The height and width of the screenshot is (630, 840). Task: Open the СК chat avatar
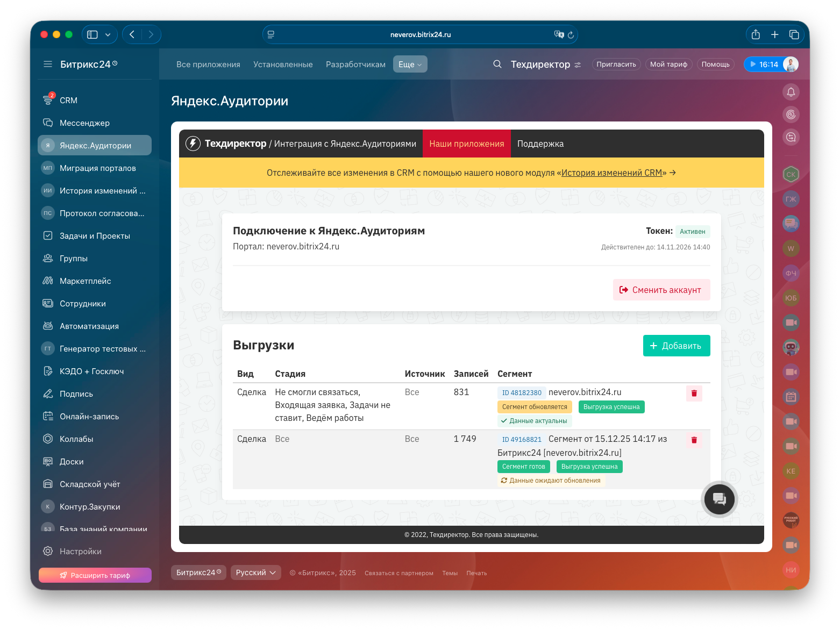[791, 174]
